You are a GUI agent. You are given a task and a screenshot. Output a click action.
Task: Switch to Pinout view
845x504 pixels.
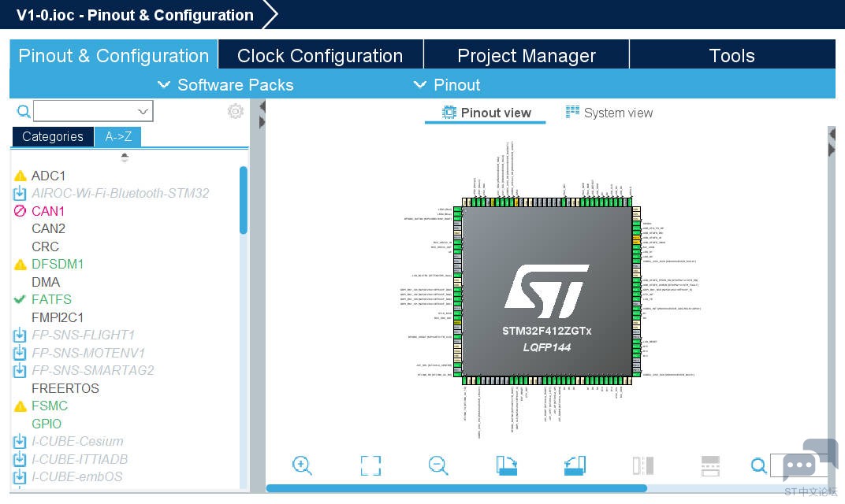tap(486, 113)
